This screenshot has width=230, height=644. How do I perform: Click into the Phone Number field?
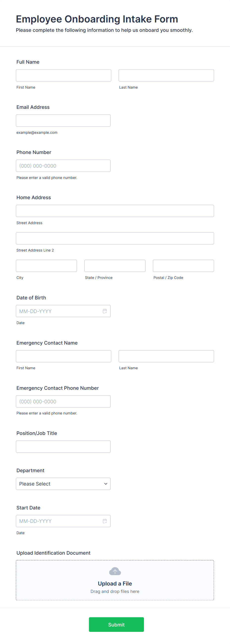point(63,166)
